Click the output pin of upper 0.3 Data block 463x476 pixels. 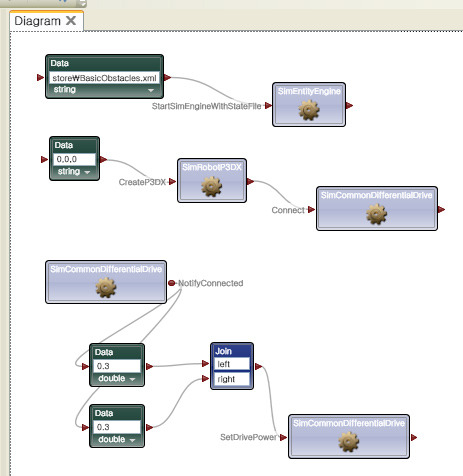[149, 367]
